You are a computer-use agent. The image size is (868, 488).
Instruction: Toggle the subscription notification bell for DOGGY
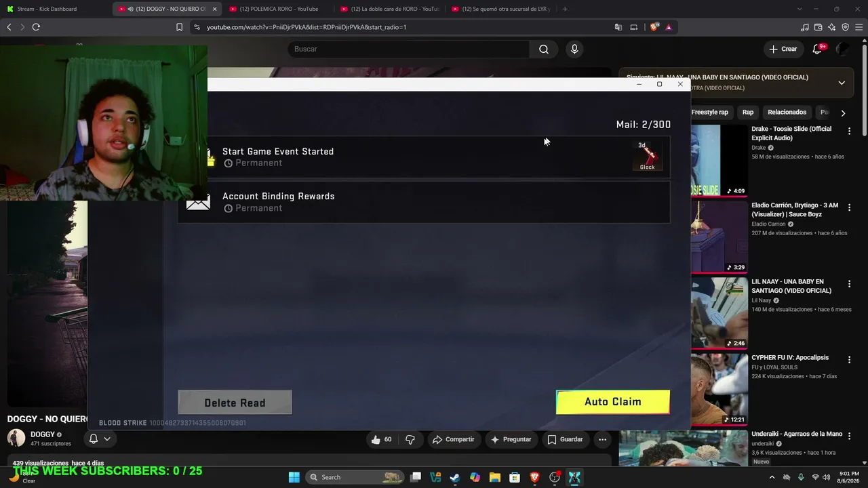point(99,439)
